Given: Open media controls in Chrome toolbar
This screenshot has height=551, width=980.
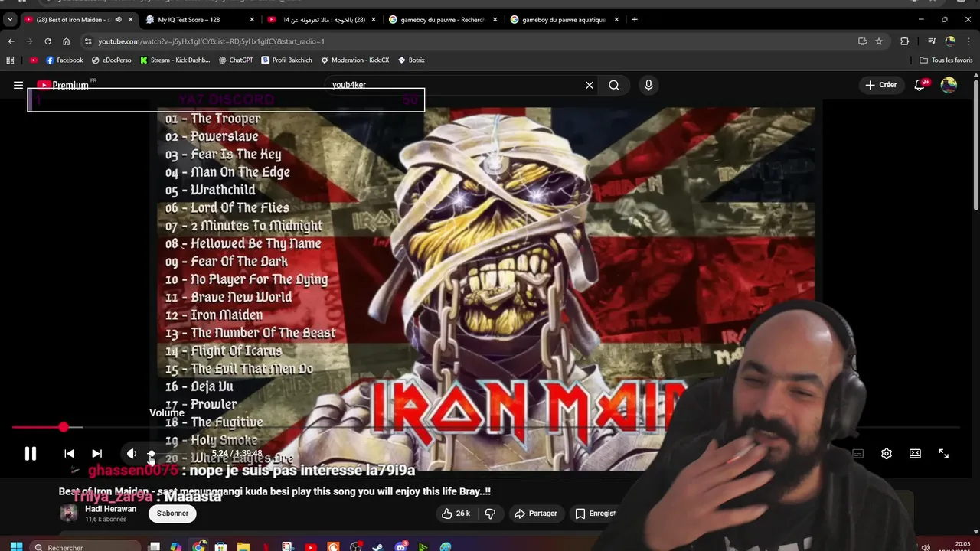Looking at the screenshot, I should point(932,41).
